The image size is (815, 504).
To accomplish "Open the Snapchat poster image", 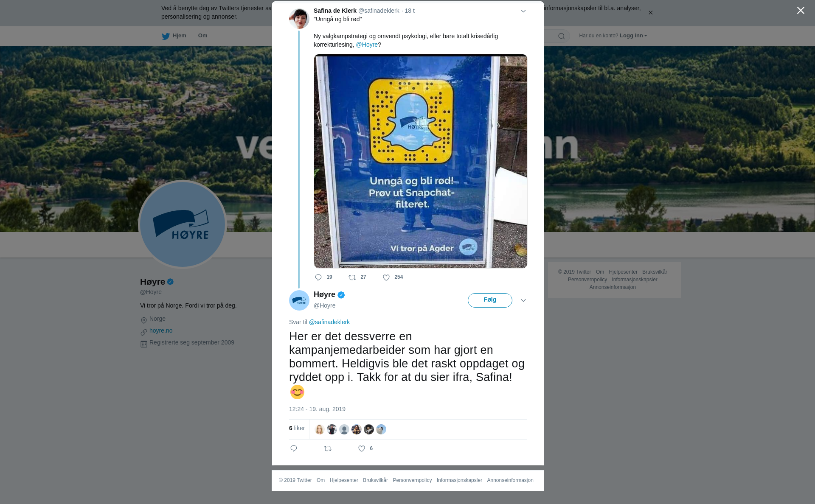I will point(421,161).
